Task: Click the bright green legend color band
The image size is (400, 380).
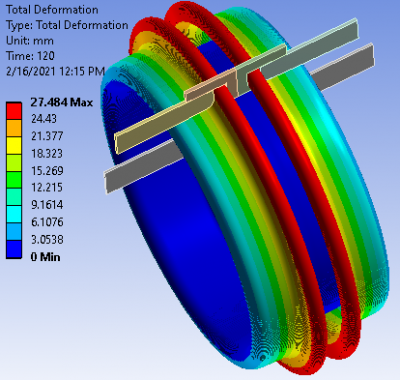Action: coord(14,180)
